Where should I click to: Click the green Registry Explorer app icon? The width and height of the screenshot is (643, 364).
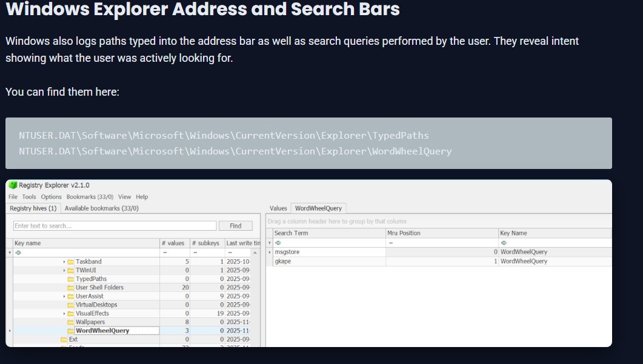13,185
